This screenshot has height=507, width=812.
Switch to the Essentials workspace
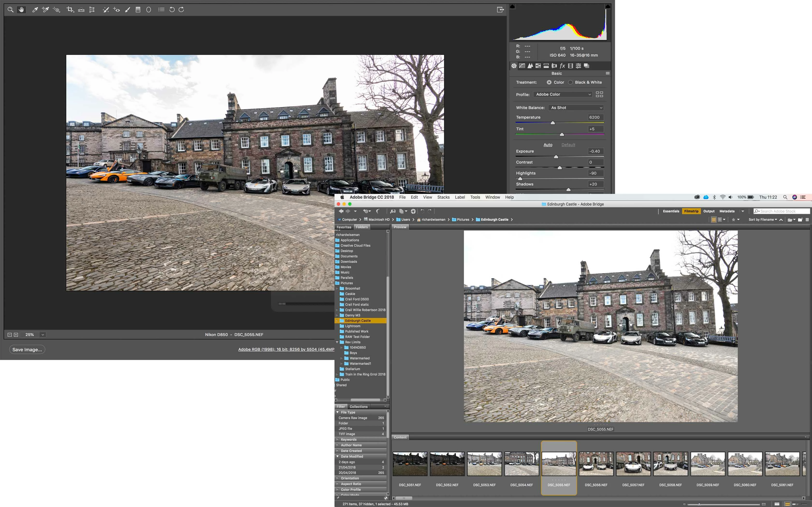click(x=671, y=211)
